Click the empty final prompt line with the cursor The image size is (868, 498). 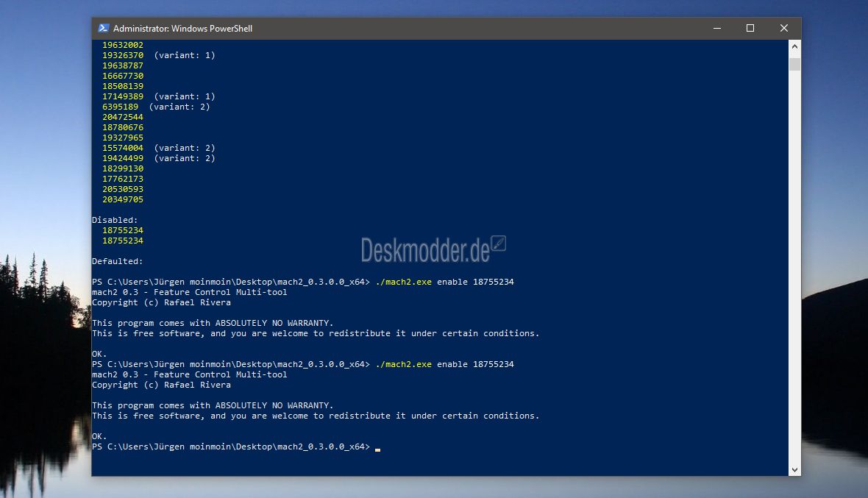(x=236, y=447)
